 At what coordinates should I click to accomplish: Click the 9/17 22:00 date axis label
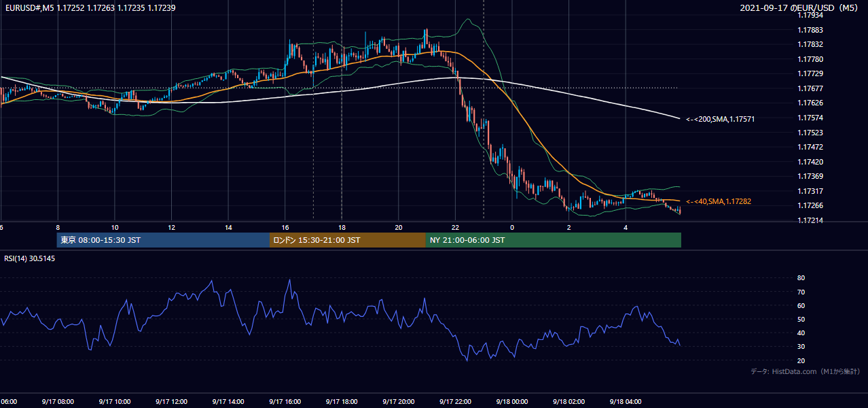455,401
